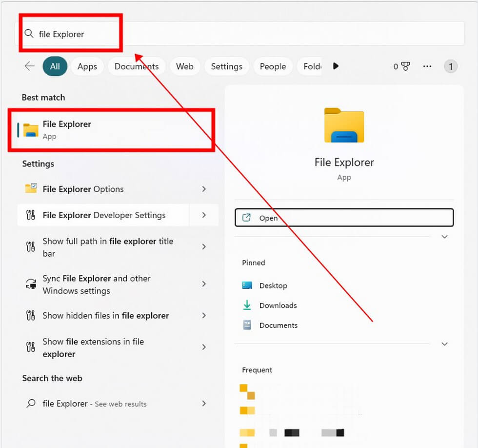This screenshot has height=448, width=478.
Task: Open pinned Downloads folder
Action: click(269, 305)
